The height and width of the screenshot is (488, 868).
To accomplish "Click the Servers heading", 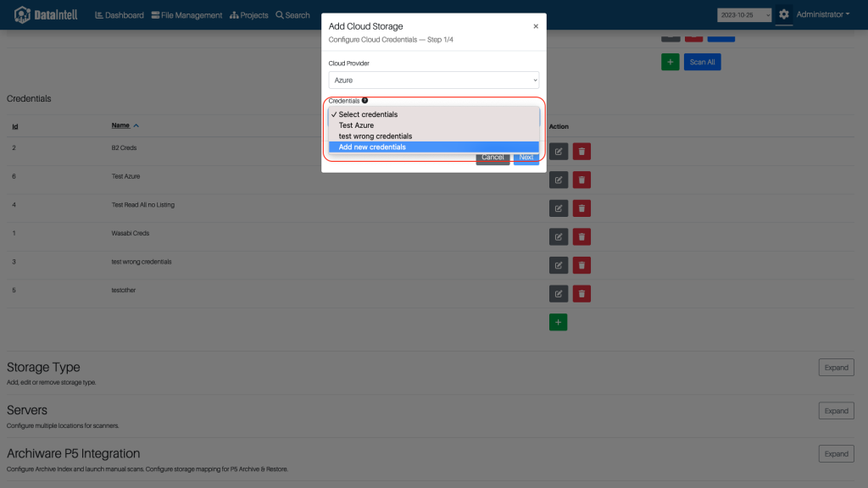I will (x=26, y=411).
